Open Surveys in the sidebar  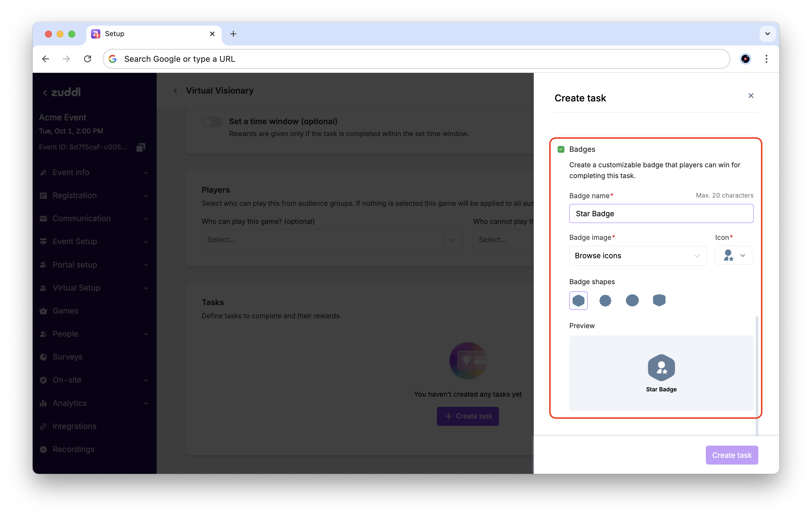click(67, 357)
